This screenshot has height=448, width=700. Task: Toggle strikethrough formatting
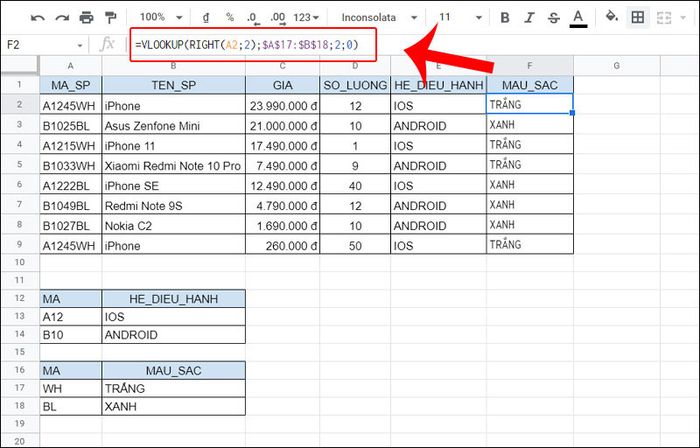(x=554, y=18)
